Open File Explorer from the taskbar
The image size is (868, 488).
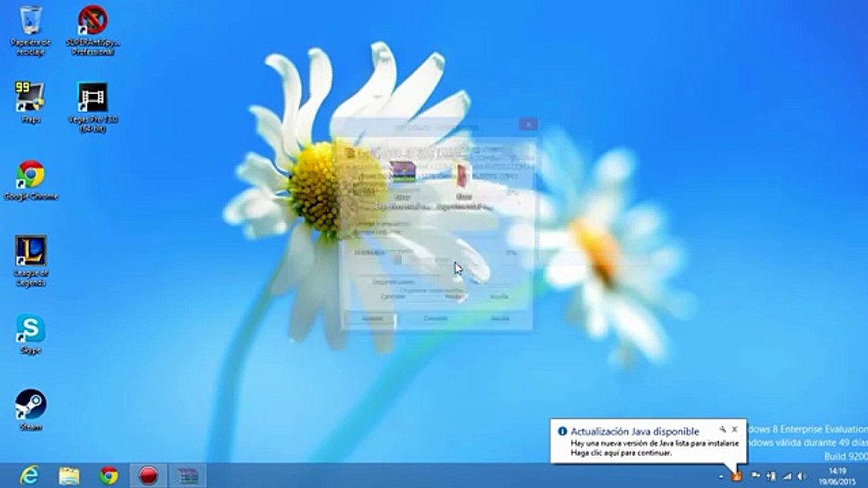point(69,476)
